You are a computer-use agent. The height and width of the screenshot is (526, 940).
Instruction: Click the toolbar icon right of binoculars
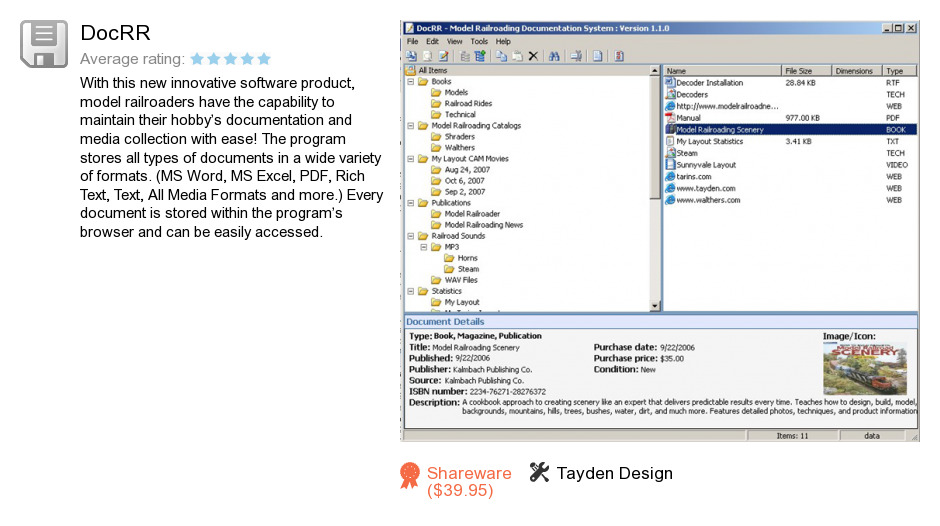click(x=576, y=56)
